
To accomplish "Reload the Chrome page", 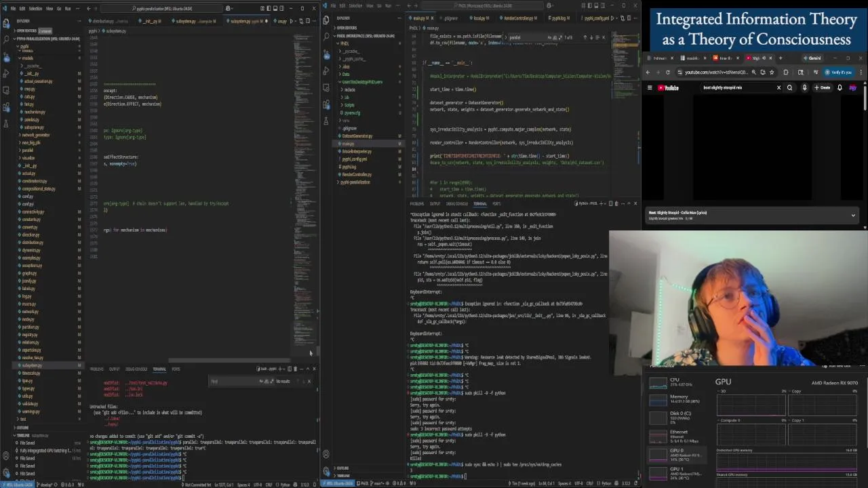I will (668, 73).
